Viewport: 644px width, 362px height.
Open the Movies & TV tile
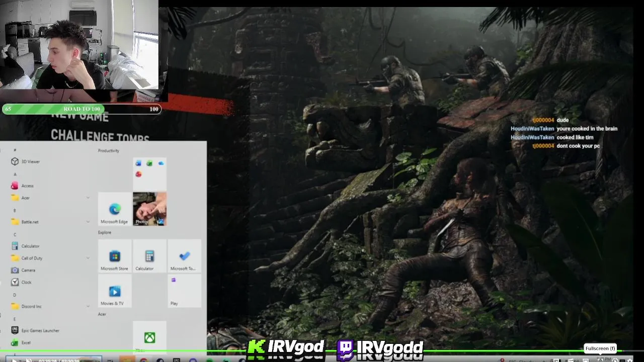coord(115,291)
